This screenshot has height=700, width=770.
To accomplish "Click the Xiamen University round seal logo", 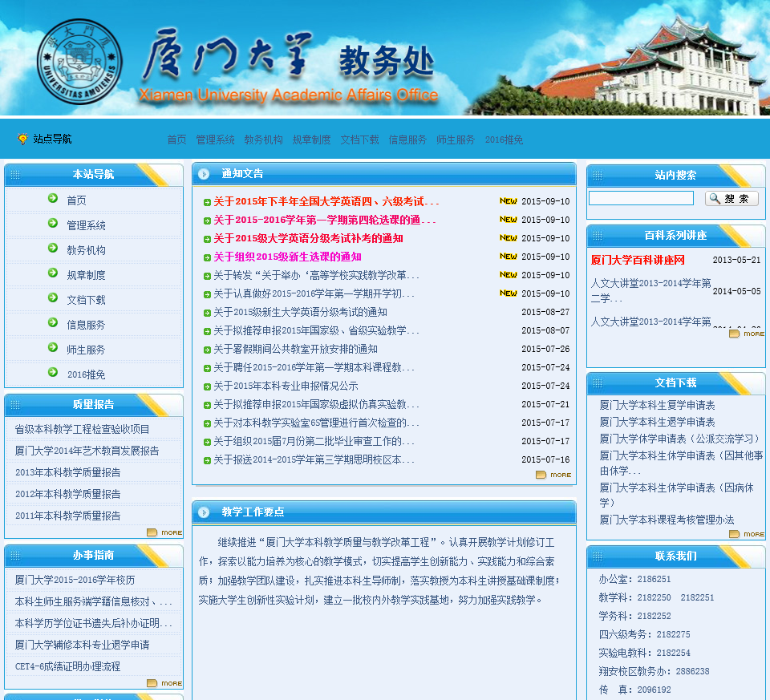I will pos(79,62).
